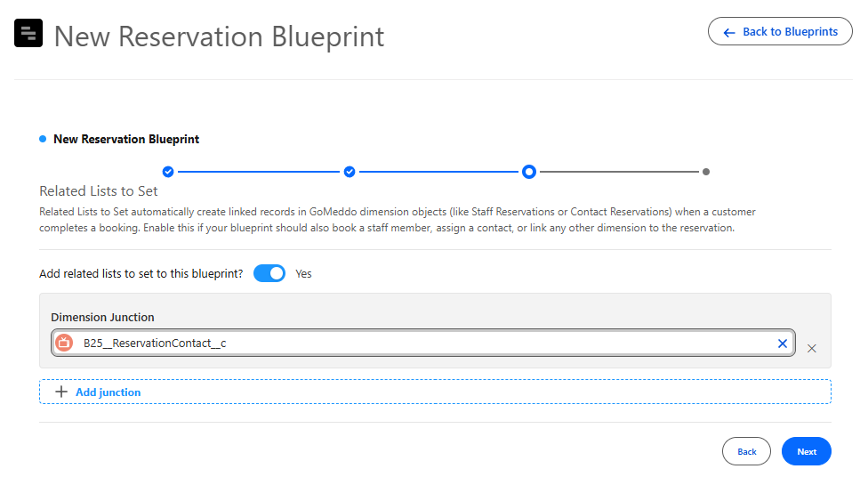
Task: Return via Back to Blueprints button
Action: click(x=780, y=31)
